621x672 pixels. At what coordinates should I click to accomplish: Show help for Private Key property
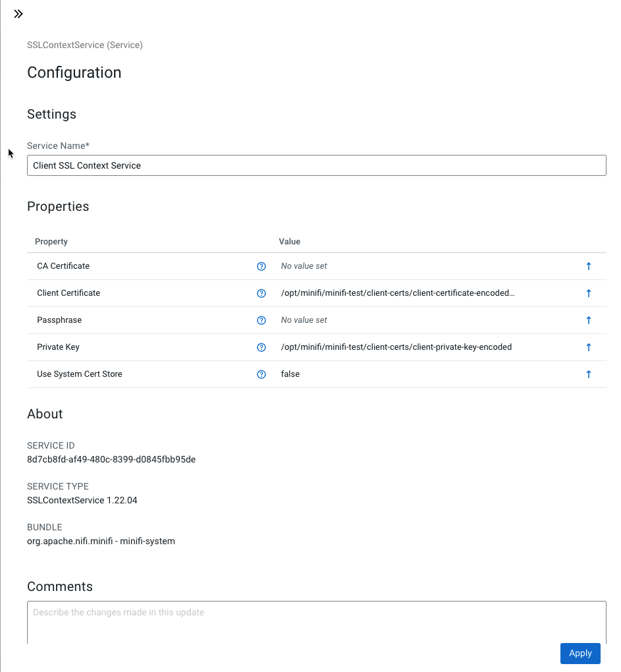(261, 347)
